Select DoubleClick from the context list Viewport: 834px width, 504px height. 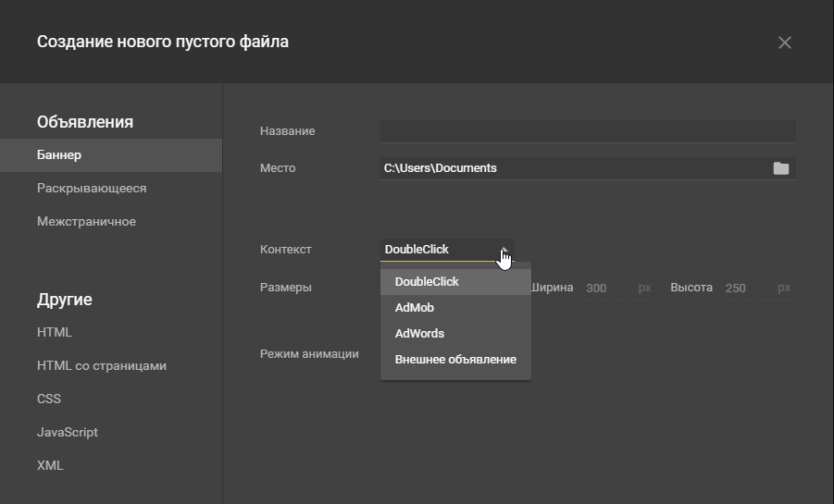tap(427, 282)
